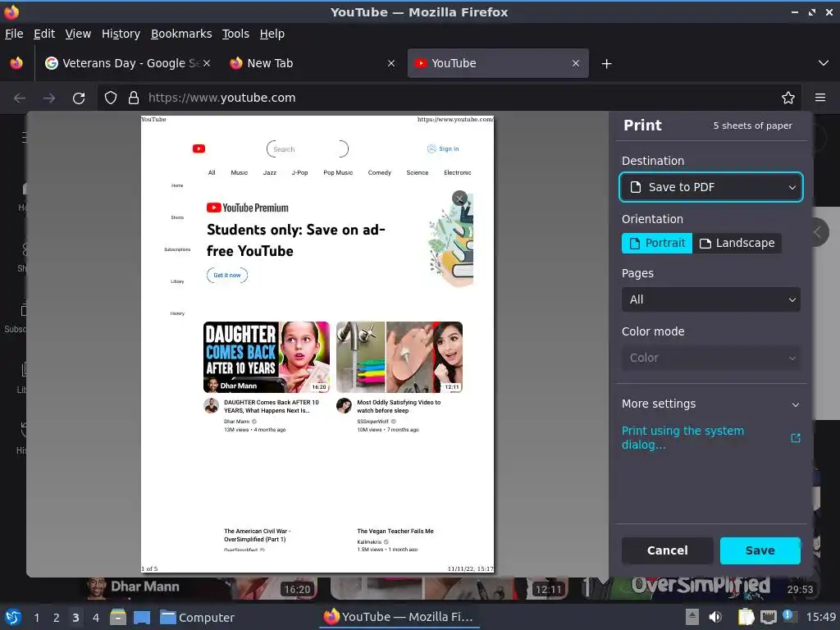
Task: Click the YouTube Mozilla Firefox taskbar entry
Action: (399, 617)
